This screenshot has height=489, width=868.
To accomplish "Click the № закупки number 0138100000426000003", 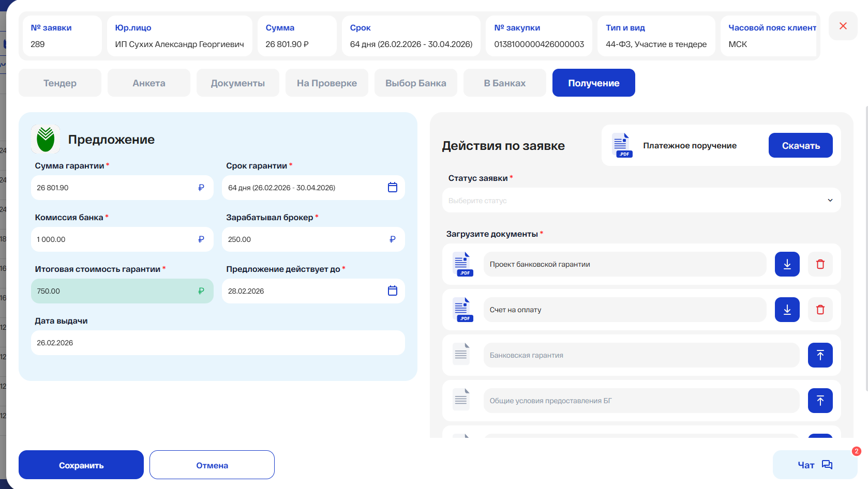I will [539, 44].
